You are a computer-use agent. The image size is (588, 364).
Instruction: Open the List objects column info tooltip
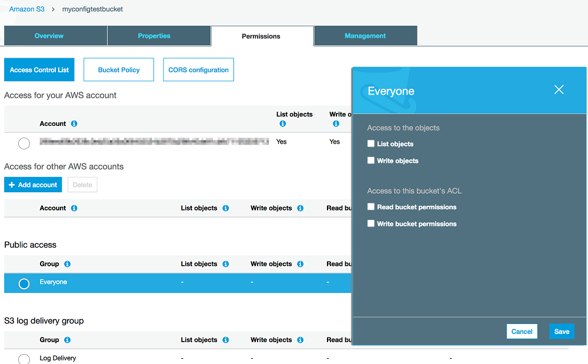283,123
